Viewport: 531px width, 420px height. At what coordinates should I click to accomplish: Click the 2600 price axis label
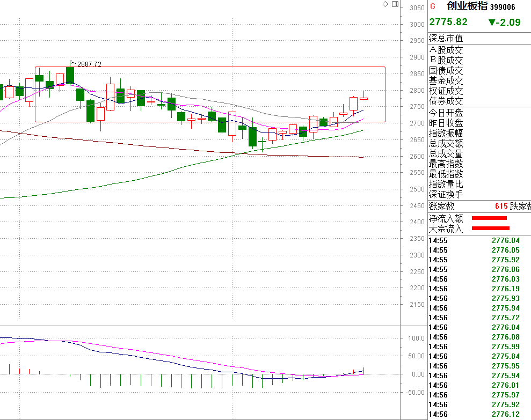click(417, 156)
